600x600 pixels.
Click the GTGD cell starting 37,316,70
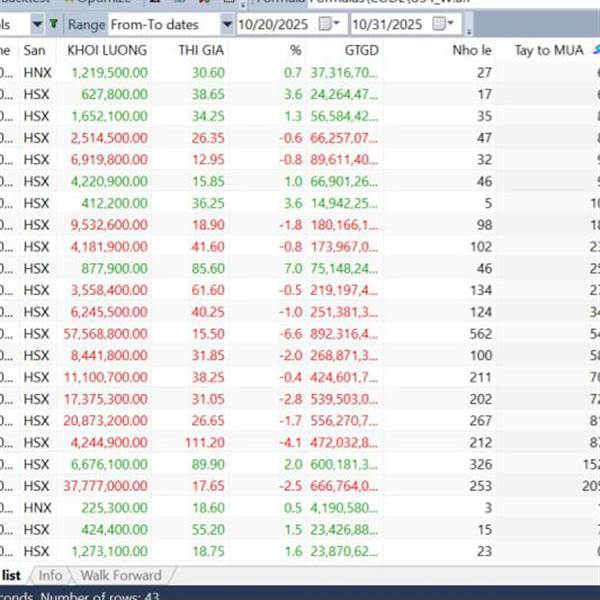344,73
